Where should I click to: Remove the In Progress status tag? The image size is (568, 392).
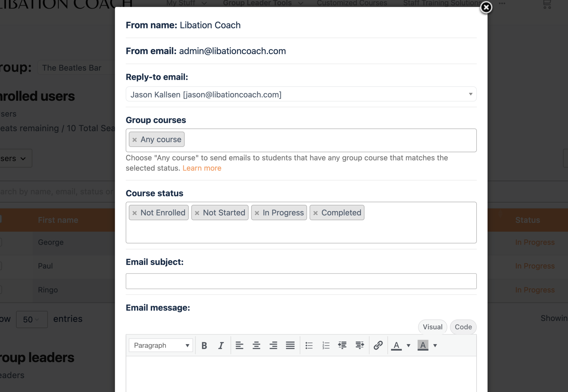coord(257,213)
